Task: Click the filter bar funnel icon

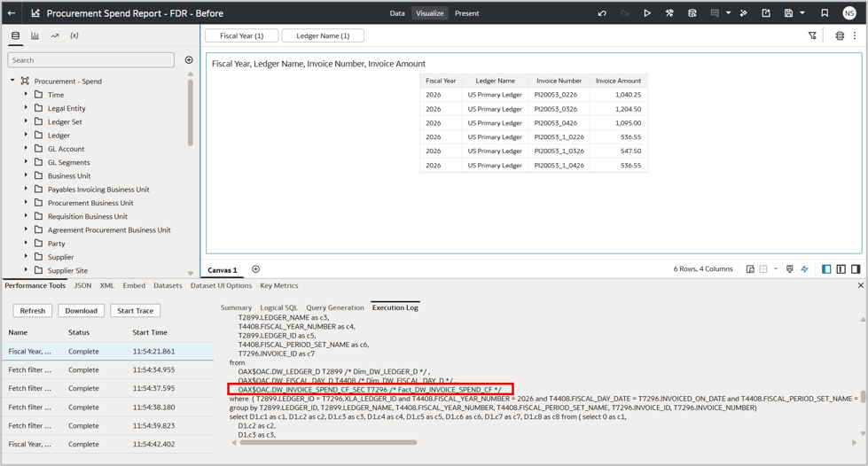Action: [x=812, y=35]
